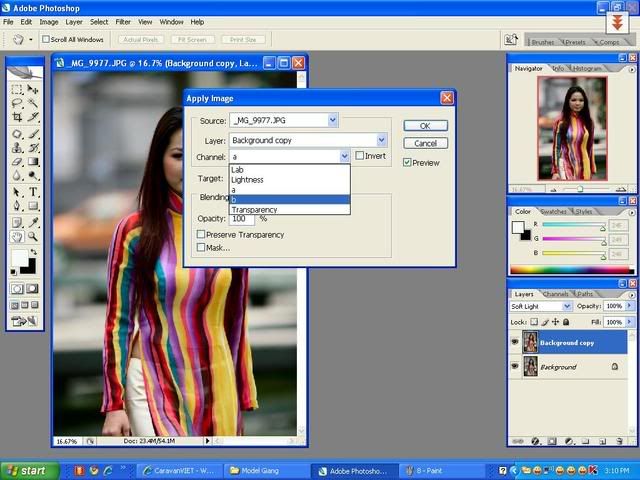Select the Healing Brush tool
This screenshot has width=640, height=480.
(x=17, y=134)
